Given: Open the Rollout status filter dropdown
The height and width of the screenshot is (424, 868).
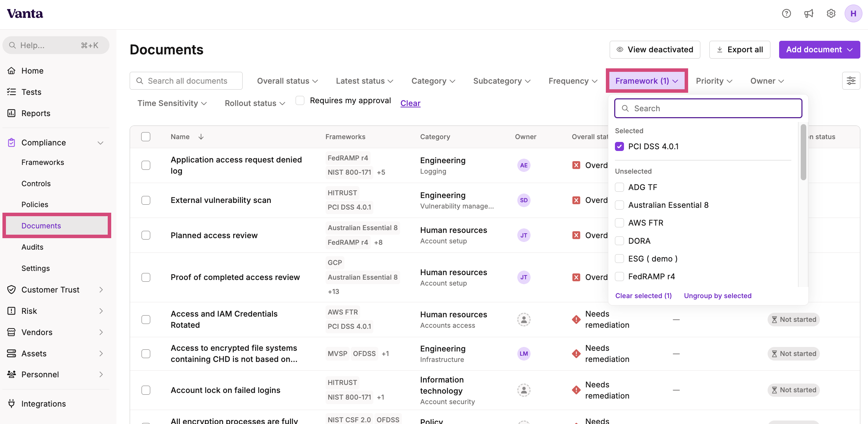Looking at the screenshot, I should pos(254,103).
